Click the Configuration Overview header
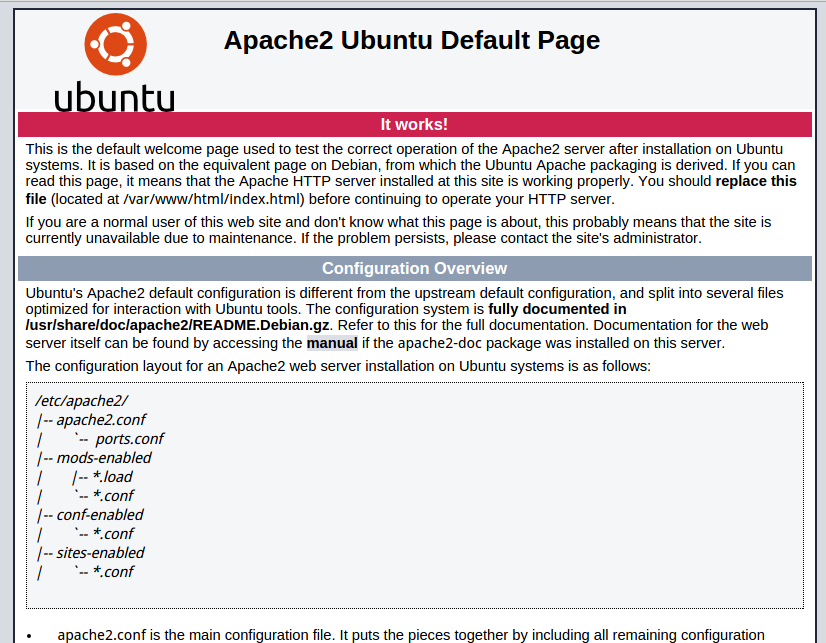826x643 pixels. (x=415, y=268)
